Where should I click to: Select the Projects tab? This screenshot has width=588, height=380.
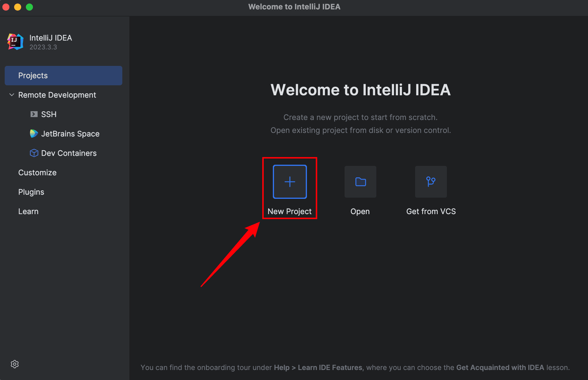pos(64,76)
